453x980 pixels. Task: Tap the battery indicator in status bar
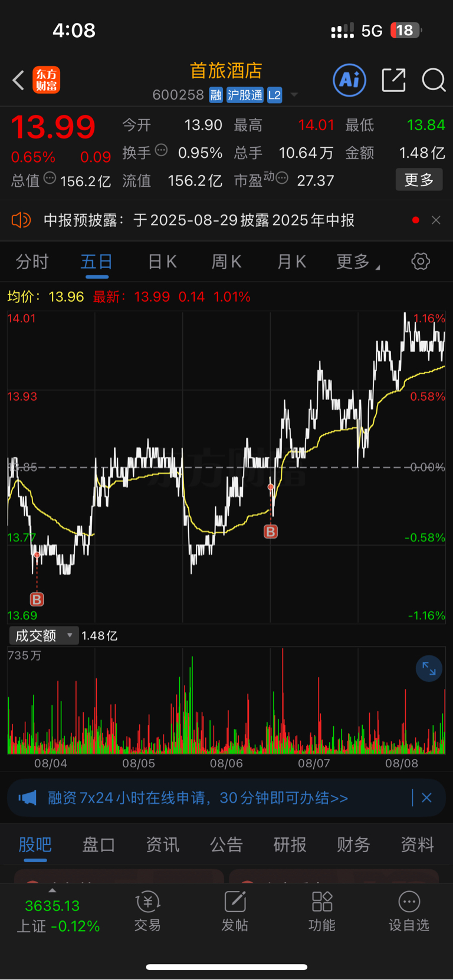(x=406, y=30)
